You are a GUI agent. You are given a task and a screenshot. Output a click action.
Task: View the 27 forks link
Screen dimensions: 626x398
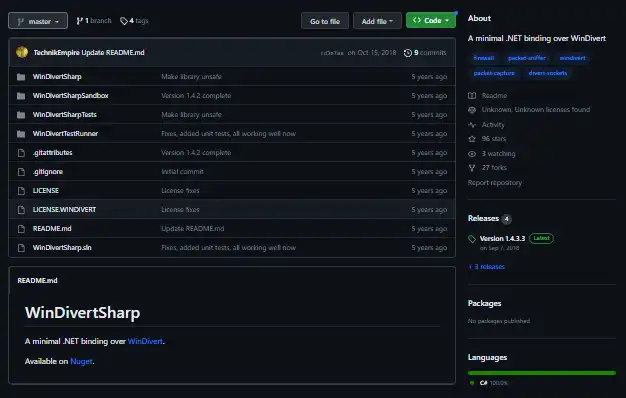click(494, 168)
